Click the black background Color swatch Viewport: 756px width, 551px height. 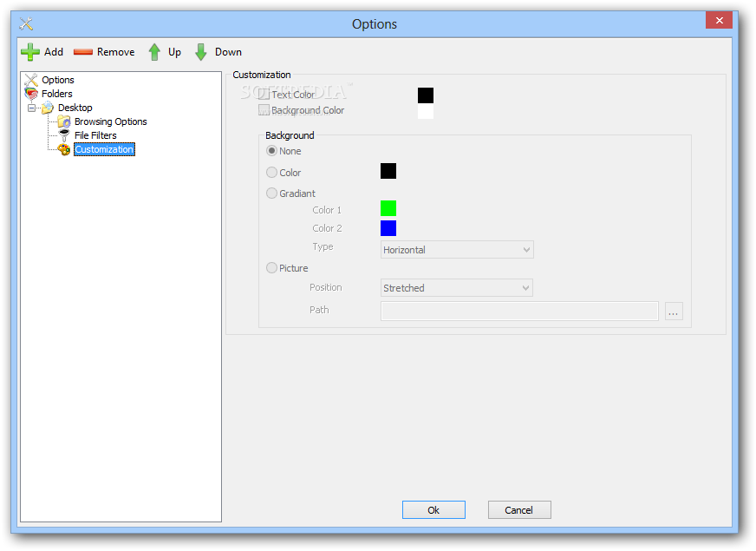pyautogui.click(x=388, y=171)
